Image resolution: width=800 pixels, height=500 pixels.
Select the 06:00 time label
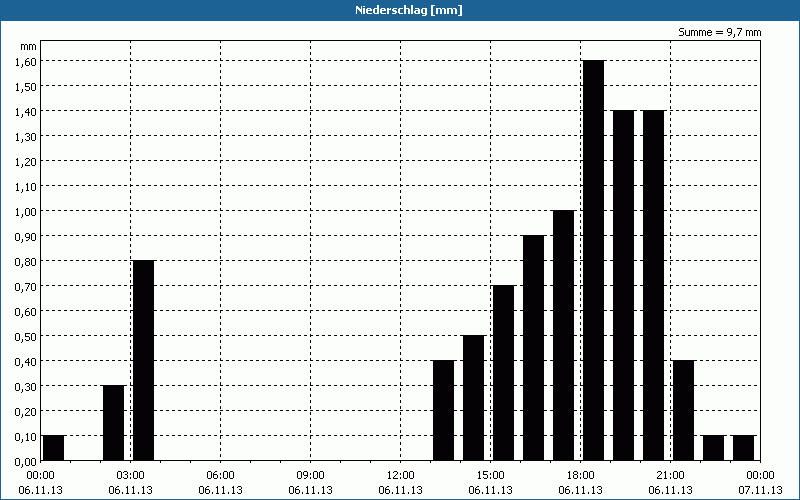[220, 476]
